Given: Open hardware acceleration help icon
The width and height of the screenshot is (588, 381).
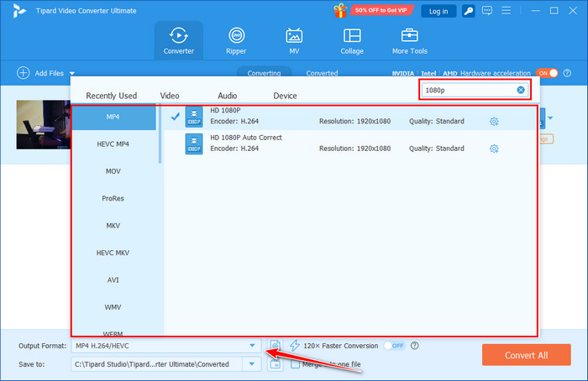Looking at the screenshot, I should 567,73.
